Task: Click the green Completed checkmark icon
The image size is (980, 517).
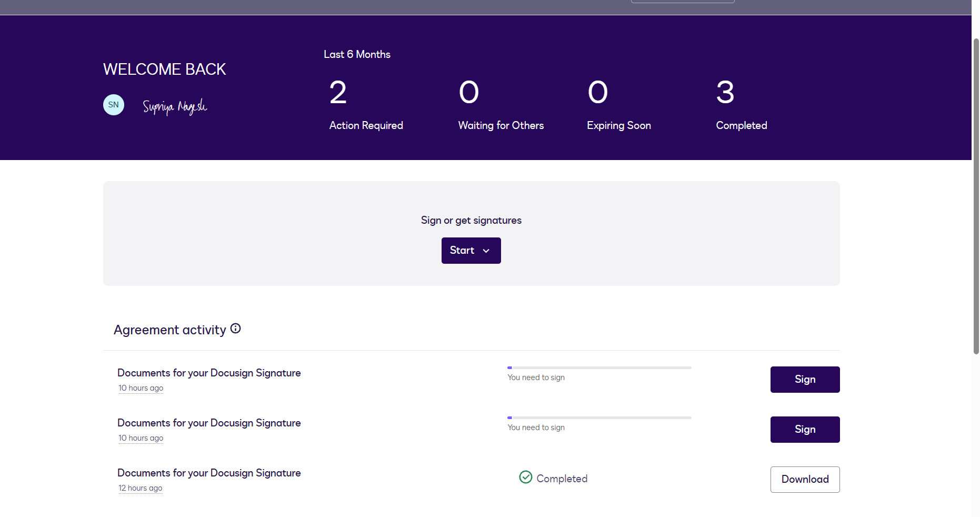Action: click(x=526, y=477)
